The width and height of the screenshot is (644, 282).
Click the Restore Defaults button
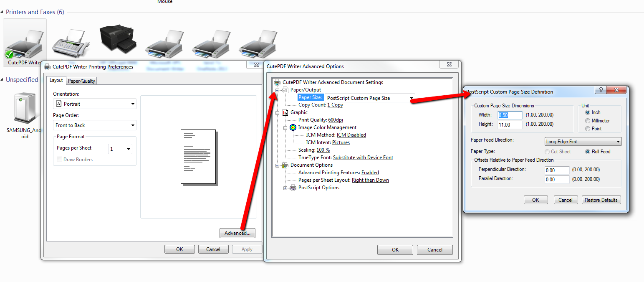tap(601, 200)
